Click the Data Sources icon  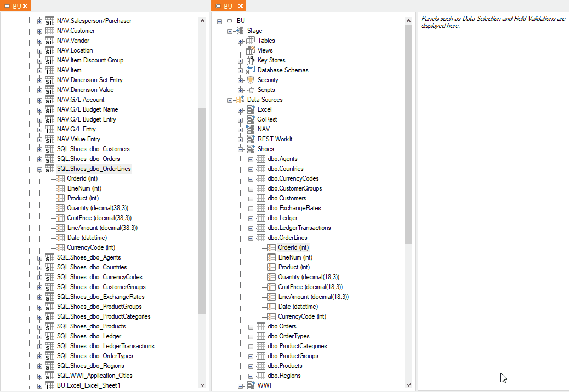coord(240,99)
